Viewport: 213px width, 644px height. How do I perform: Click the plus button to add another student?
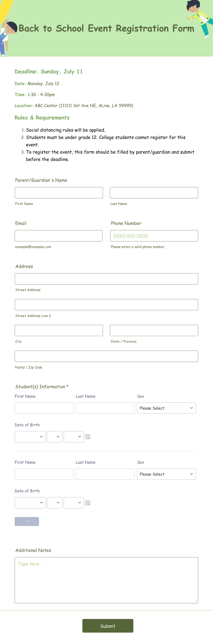pyautogui.click(x=27, y=521)
